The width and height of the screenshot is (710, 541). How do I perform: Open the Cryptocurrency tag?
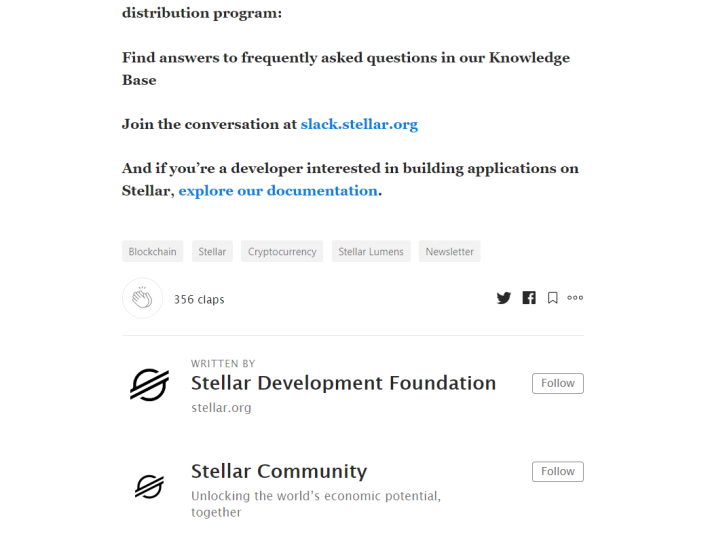point(282,251)
